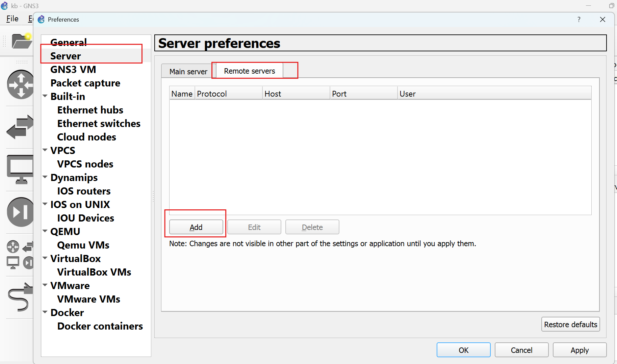Select the routers device category icon
The image size is (617, 364).
coord(20,84)
